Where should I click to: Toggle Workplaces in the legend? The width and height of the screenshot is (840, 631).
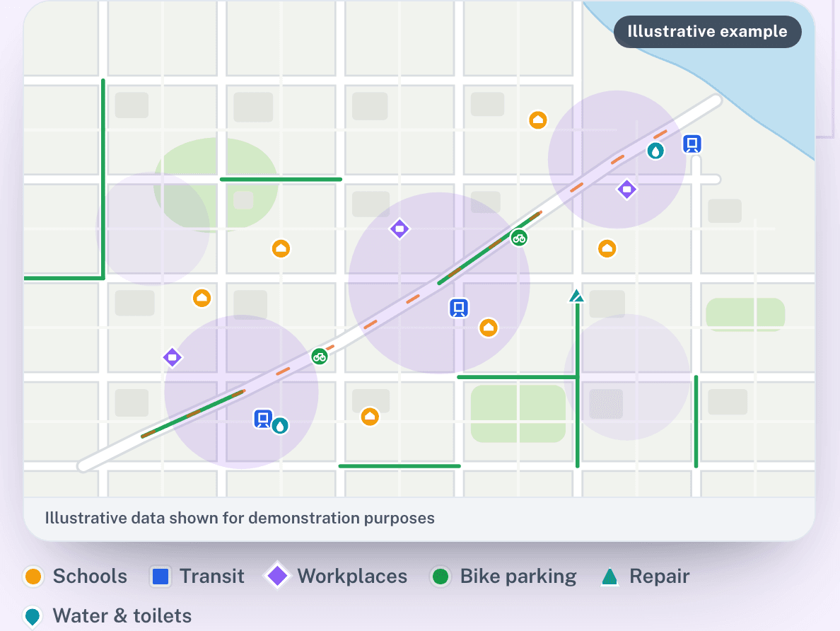pyautogui.click(x=335, y=577)
